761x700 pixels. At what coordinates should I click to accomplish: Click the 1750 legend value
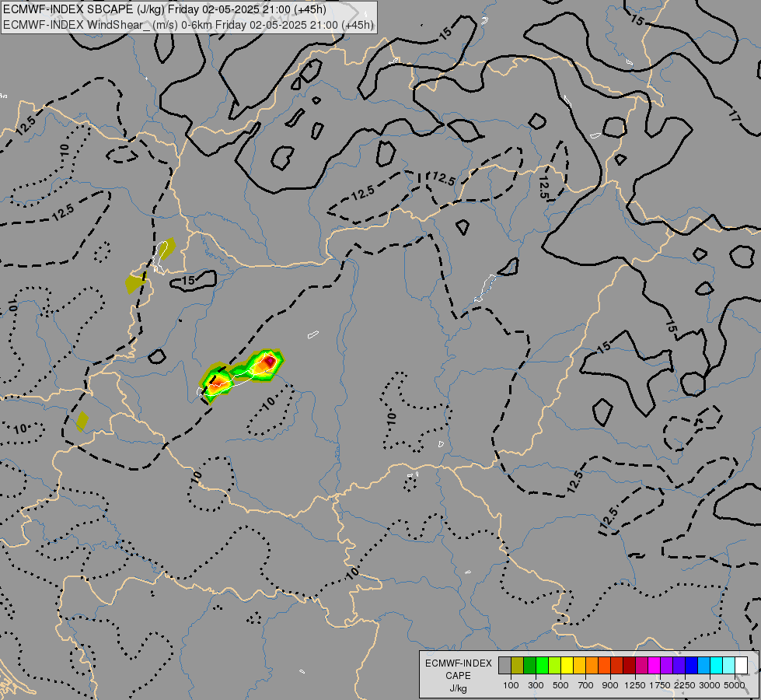[660, 685]
